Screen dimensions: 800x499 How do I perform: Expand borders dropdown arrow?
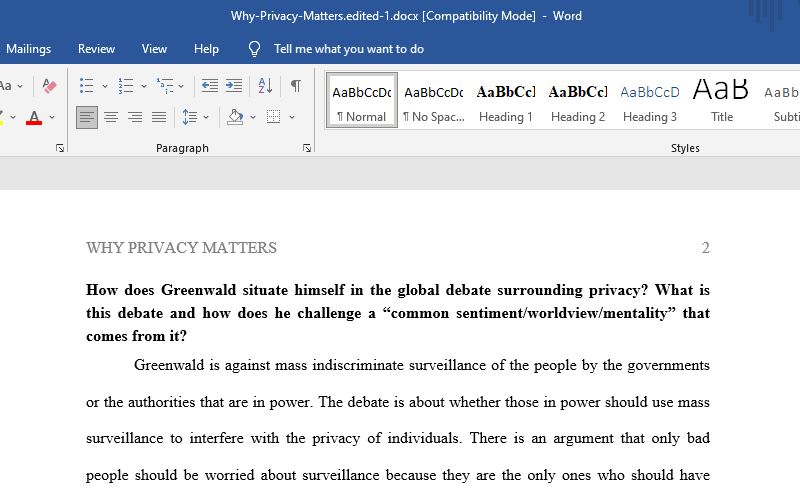coord(292,118)
